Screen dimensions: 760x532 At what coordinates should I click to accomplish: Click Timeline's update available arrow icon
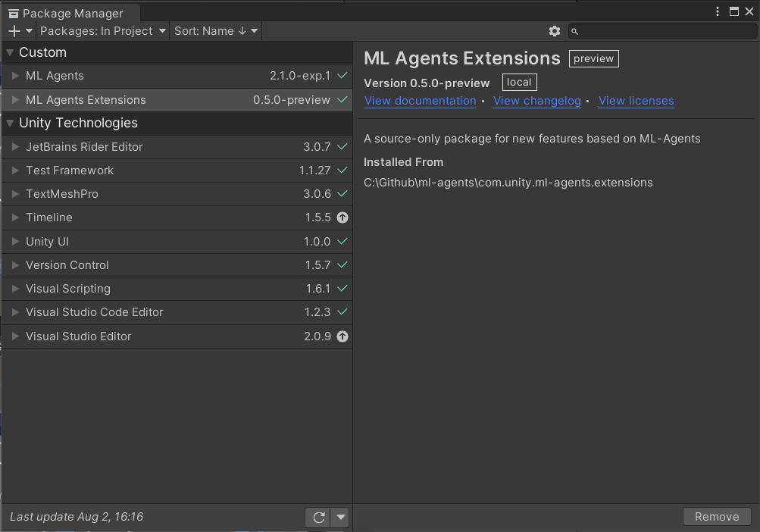click(x=342, y=217)
